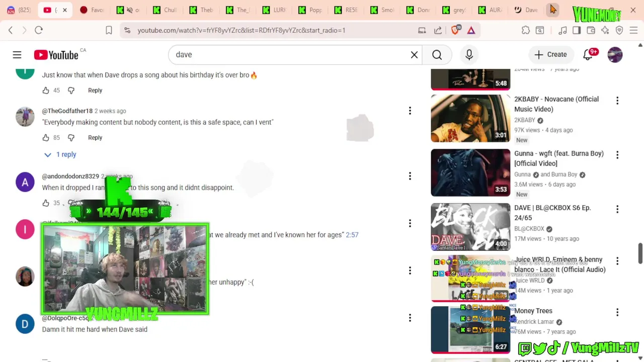Screen dimensions: 644x362
Task: Open options for the Gunna wgft video
Action: click(x=617, y=155)
